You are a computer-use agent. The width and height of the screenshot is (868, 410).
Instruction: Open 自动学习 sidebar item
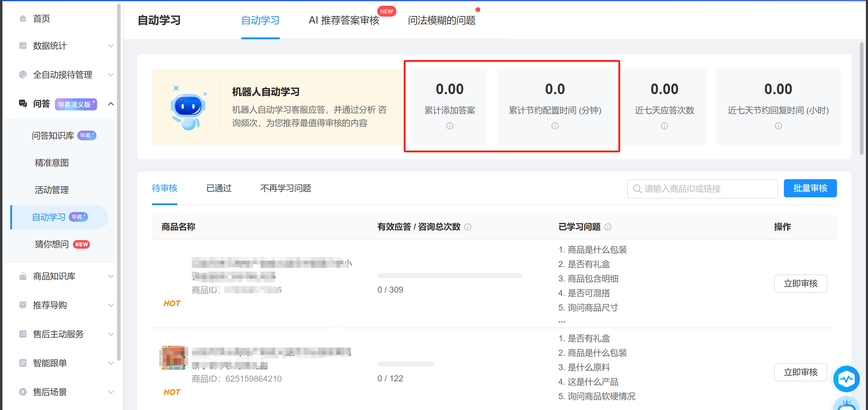pyautogui.click(x=60, y=217)
